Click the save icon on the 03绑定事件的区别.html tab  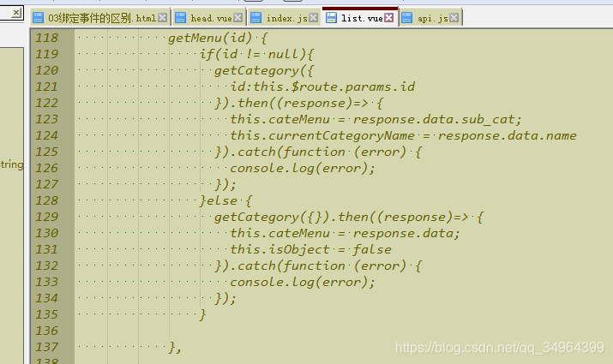(38, 18)
